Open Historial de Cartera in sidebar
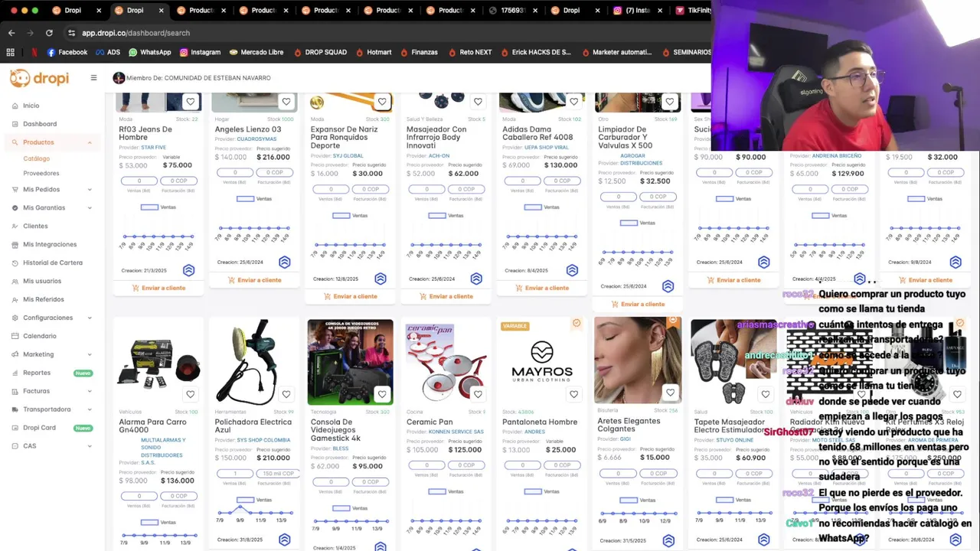 tap(53, 262)
